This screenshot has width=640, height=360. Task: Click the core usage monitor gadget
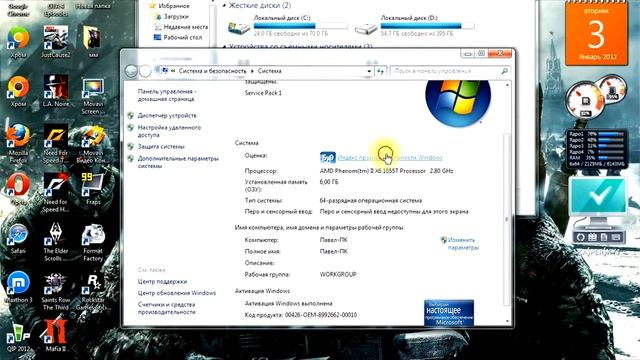(x=597, y=149)
